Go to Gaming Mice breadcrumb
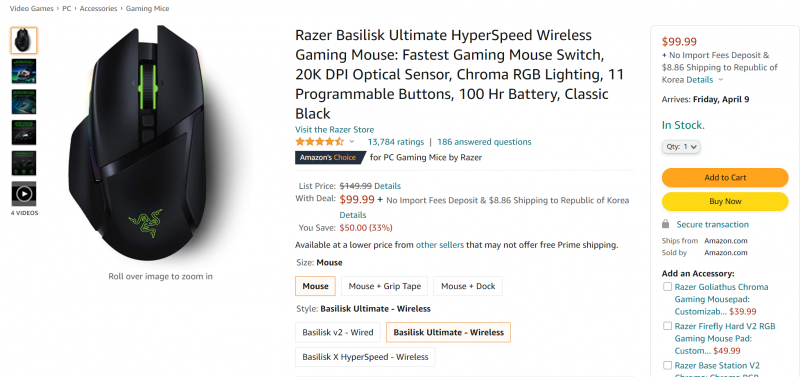The image size is (800, 377). [147, 9]
